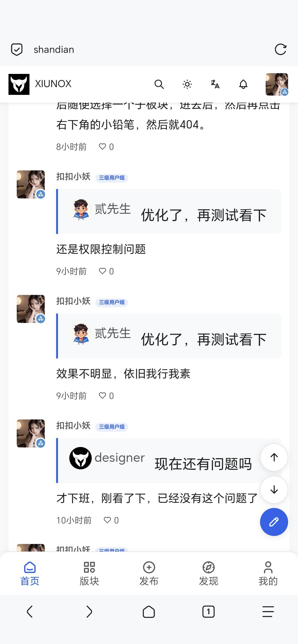Open the 发布 tab

tap(149, 574)
